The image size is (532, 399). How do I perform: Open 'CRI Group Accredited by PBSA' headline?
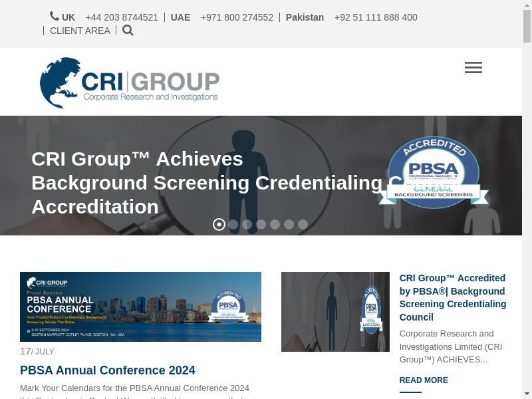point(452,297)
